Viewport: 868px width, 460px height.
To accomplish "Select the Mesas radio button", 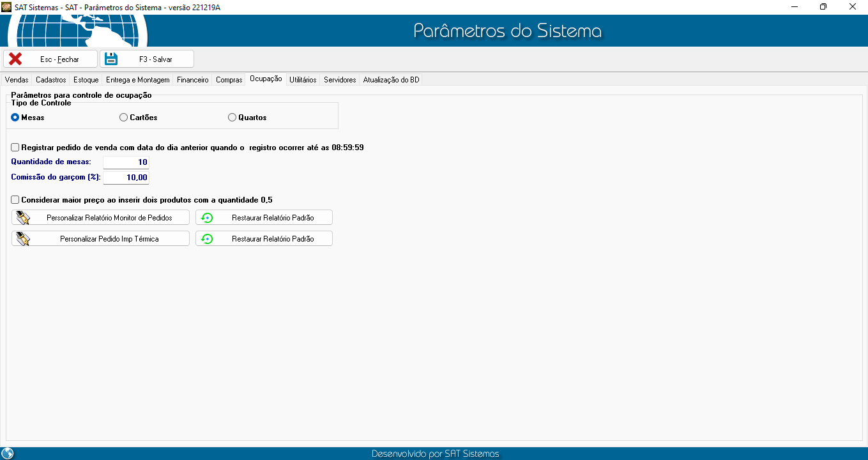I will 15,118.
